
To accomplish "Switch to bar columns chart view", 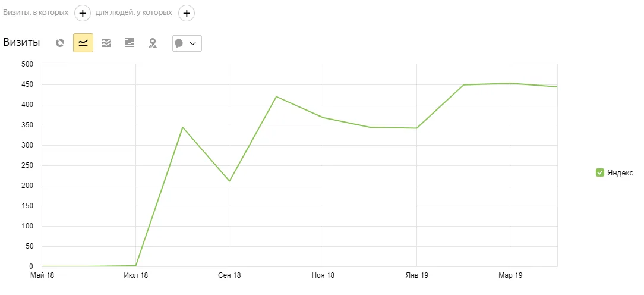I will [130, 42].
